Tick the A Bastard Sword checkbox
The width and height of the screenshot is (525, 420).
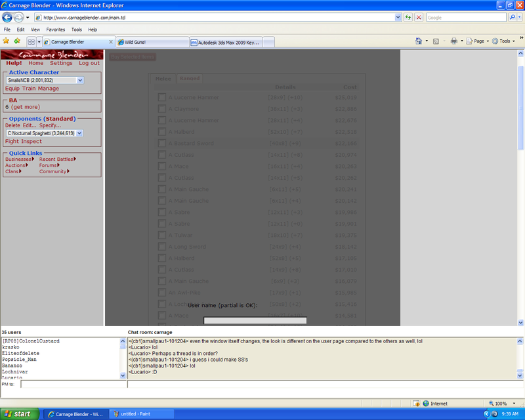pyautogui.click(x=161, y=143)
